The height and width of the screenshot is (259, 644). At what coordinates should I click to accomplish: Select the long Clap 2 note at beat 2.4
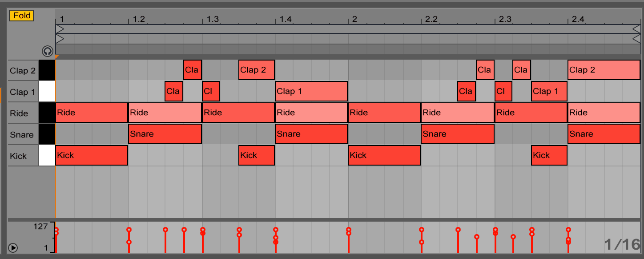[x=604, y=70]
